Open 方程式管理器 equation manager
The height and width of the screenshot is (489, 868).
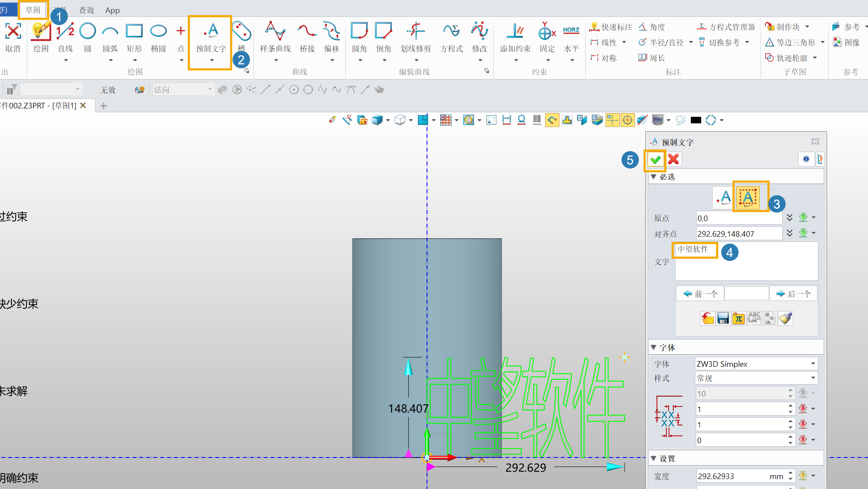click(x=726, y=27)
